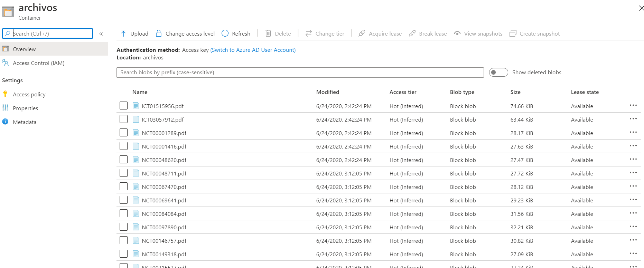Click the Upload arrow icon
The image size is (644, 268).
click(x=123, y=33)
